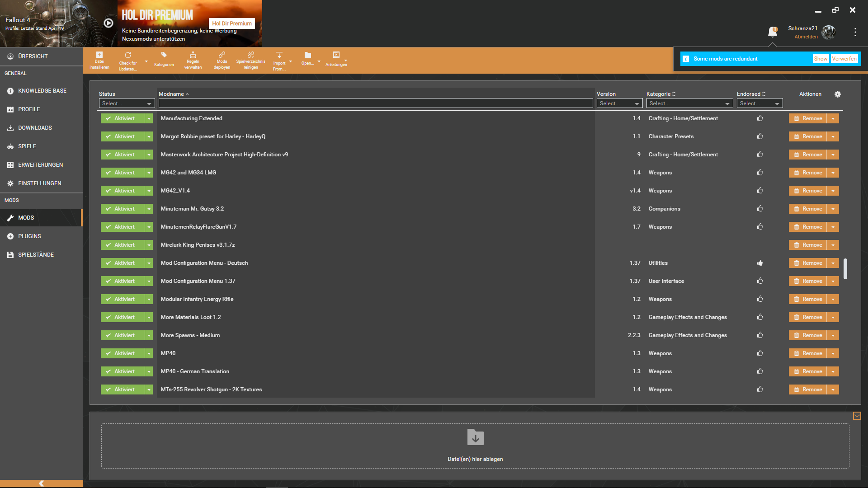
Task: Toggle Aktiviert for MinutemenRelayFlareGunV1.7
Action: [123, 227]
